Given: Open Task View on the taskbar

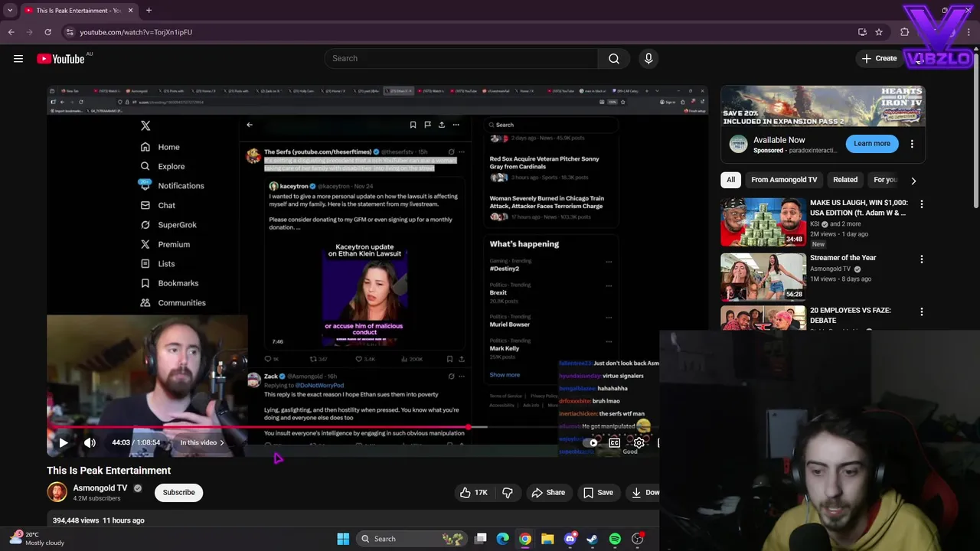Looking at the screenshot, I should (x=481, y=539).
